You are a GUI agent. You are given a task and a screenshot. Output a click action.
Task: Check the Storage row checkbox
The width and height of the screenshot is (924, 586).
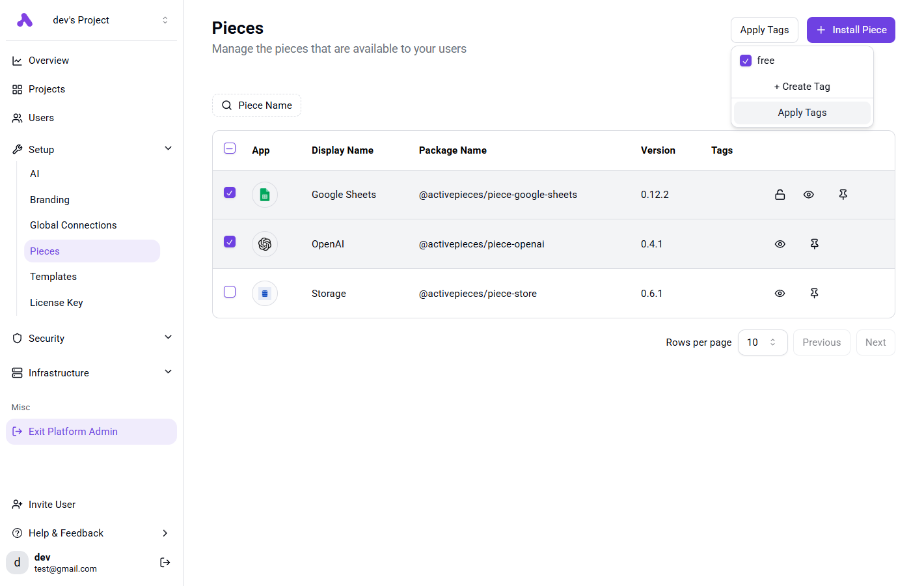(x=230, y=292)
